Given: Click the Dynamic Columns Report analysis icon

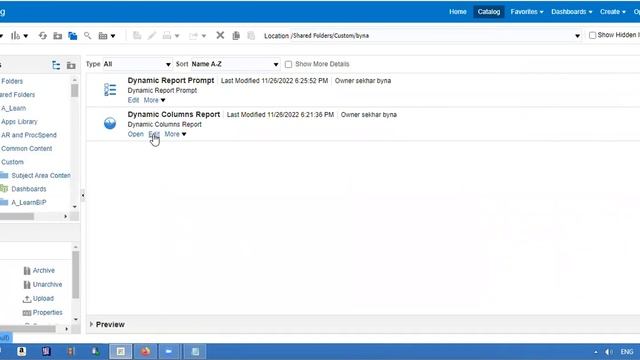Looking at the screenshot, I should (110, 123).
